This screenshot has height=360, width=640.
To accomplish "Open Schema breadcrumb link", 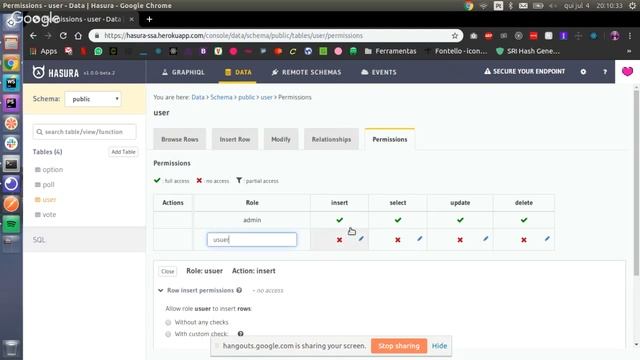I will (x=221, y=97).
